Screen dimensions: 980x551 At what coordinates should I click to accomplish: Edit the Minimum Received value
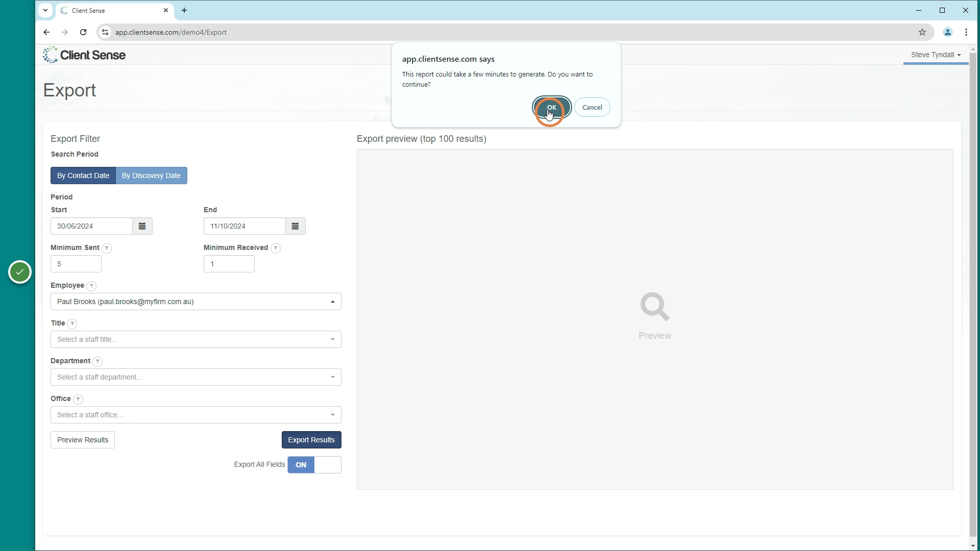(x=229, y=264)
